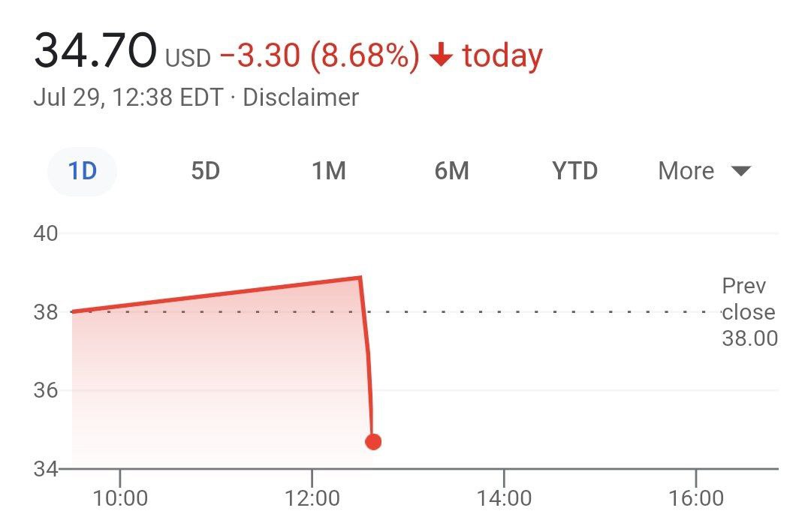
Task: View the YTD performance chart
Action: (574, 170)
